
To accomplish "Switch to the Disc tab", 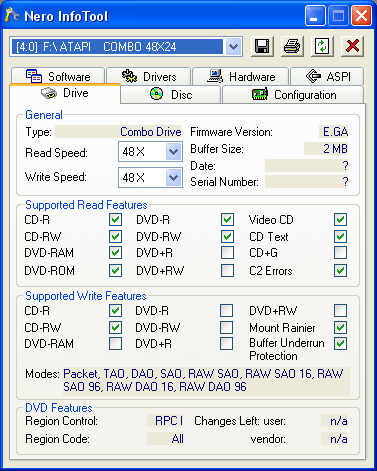I will [x=171, y=95].
